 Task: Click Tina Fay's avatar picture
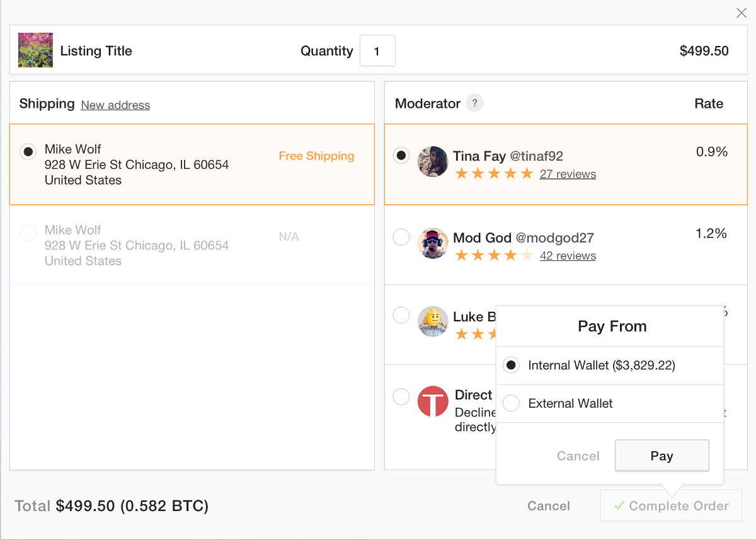tap(433, 162)
